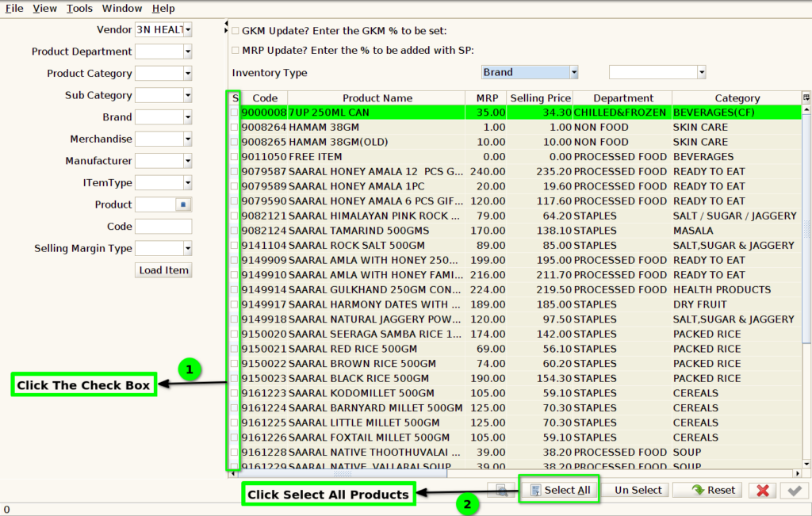The image size is (812, 516).
Task: Select row SAARAL HARMONY DATES WITH ...
Action: (516, 305)
